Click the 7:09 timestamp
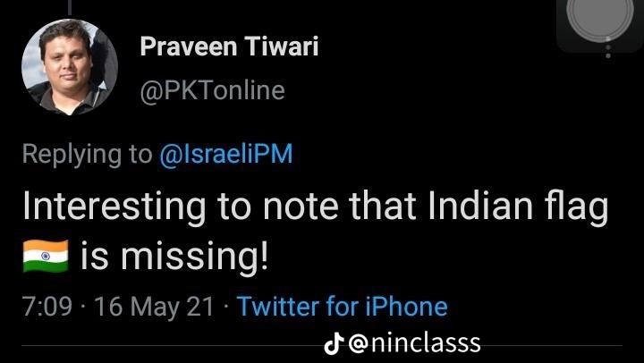This screenshot has width=644, height=363. point(47,308)
